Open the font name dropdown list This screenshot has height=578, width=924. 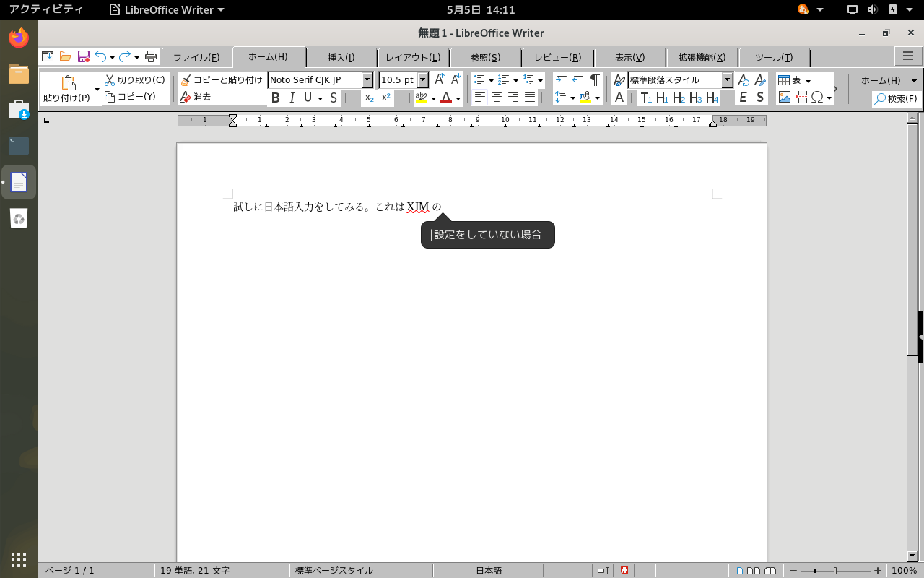[367, 80]
